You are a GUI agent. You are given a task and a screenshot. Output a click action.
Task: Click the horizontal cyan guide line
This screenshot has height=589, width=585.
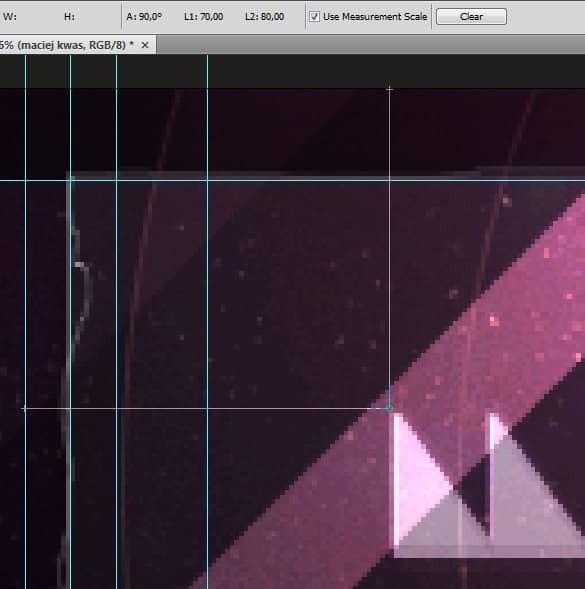coord(292,181)
